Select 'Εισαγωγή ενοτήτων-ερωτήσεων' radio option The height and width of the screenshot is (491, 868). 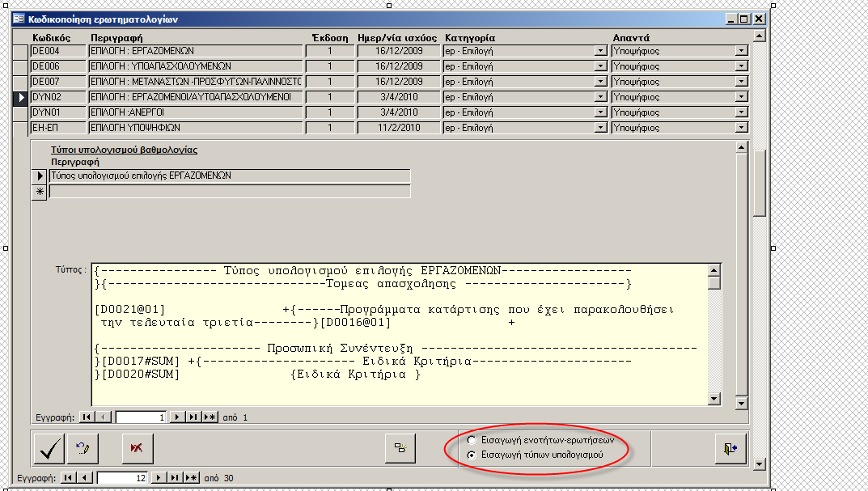pyautogui.click(x=472, y=441)
